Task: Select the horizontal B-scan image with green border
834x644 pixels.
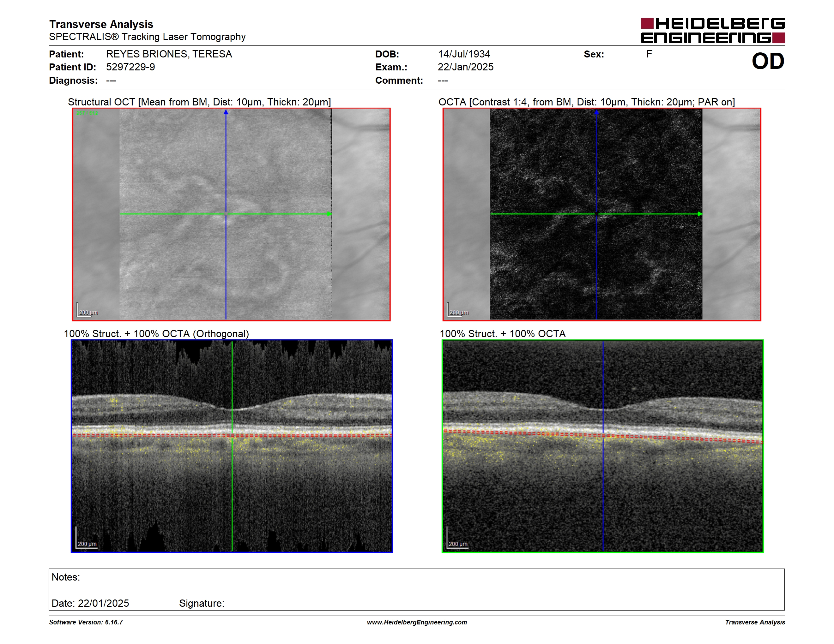Action: coord(602,446)
